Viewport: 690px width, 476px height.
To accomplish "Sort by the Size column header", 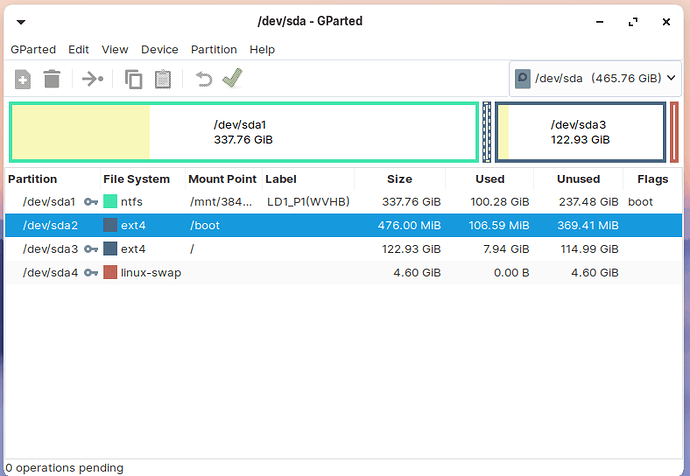I will click(x=400, y=179).
